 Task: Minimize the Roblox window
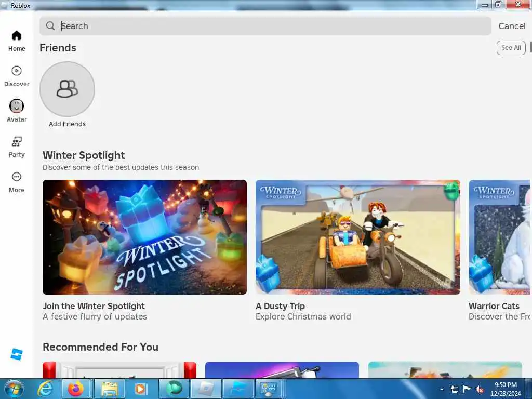click(x=485, y=4)
